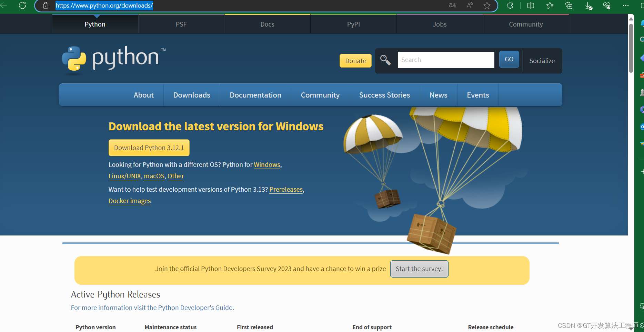The height and width of the screenshot is (332, 644).
Task: Follow the Windows link
Action: pos(267,165)
